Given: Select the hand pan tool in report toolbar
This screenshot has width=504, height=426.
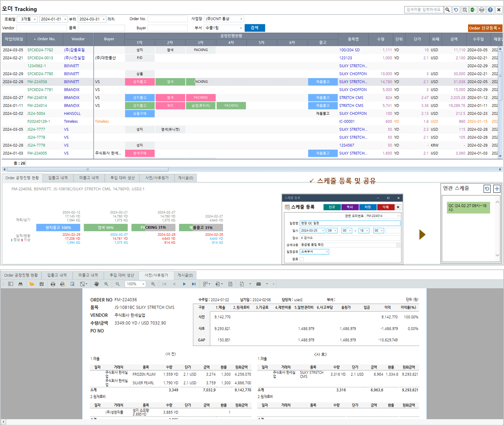Looking at the screenshot, I should [96, 284].
